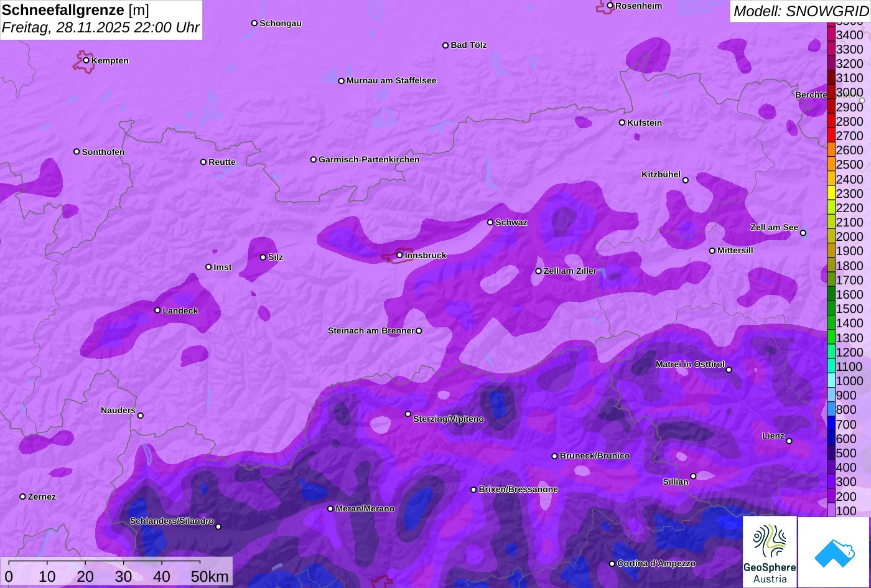871x588 pixels.
Task: Open the GeoSphere Austria logo
Action: pos(770,552)
